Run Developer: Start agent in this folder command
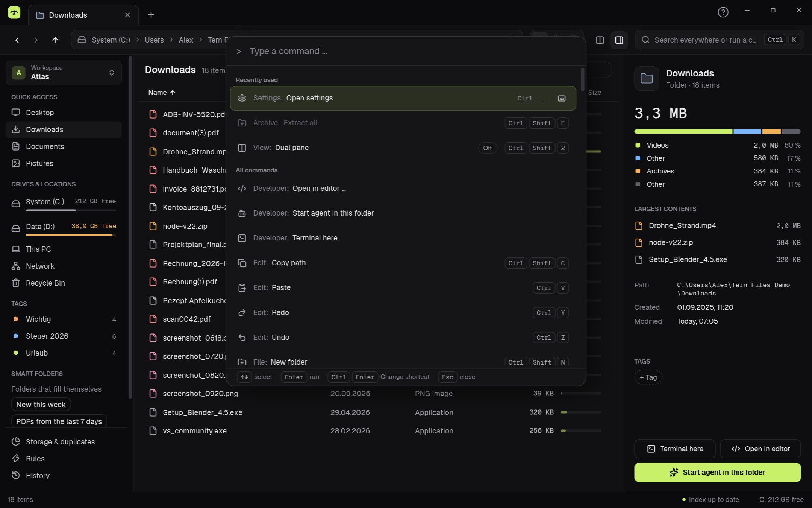The width and height of the screenshot is (812, 508). click(403, 213)
